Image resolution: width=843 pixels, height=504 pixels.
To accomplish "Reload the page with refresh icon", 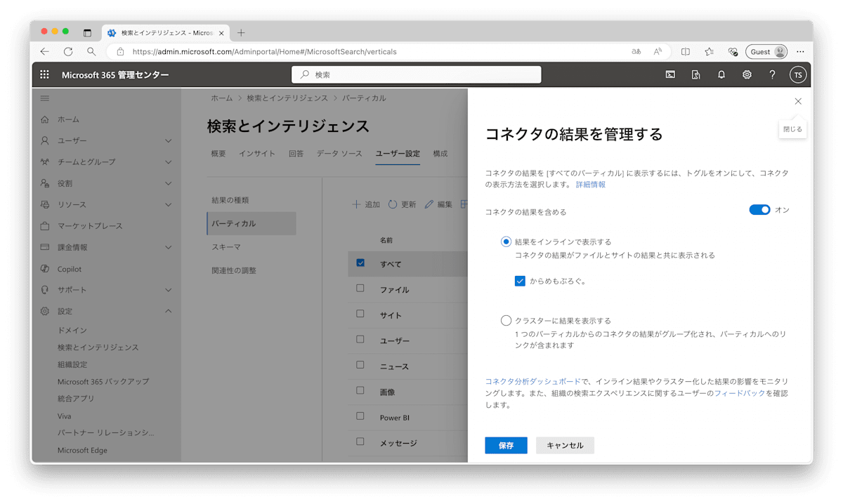I will (68, 51).
